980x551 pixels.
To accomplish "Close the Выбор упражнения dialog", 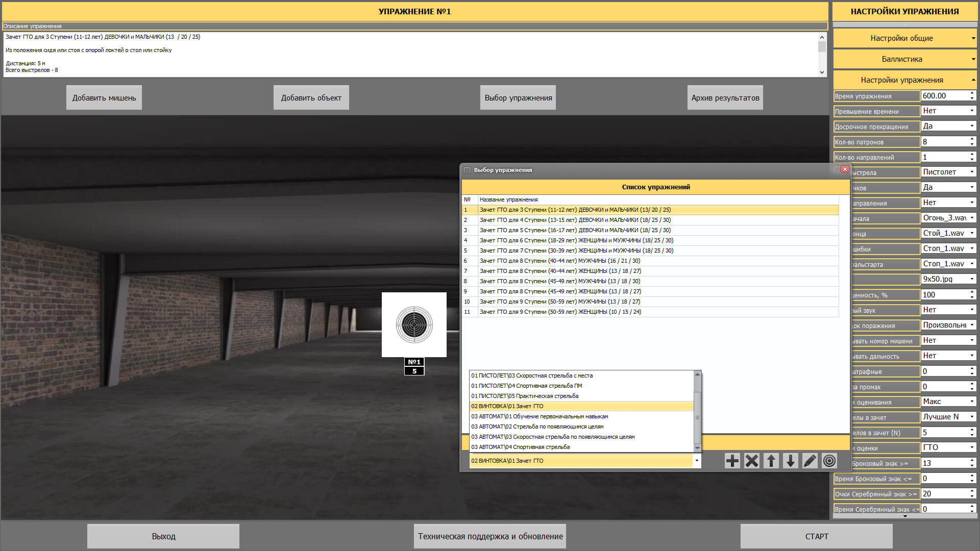I will pos(845,169).
